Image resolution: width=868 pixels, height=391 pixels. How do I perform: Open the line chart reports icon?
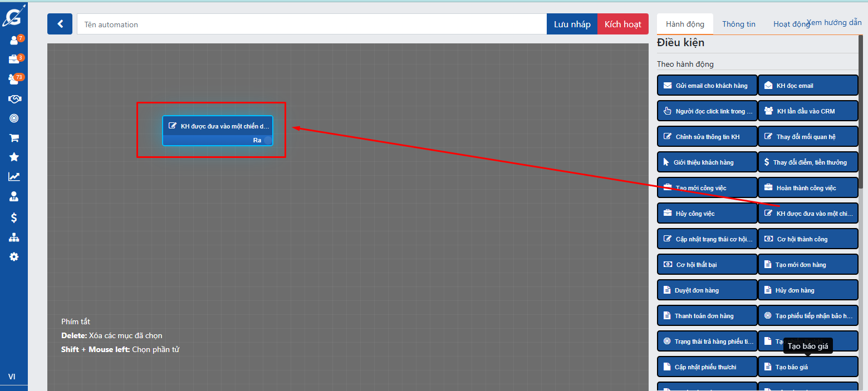14,177
